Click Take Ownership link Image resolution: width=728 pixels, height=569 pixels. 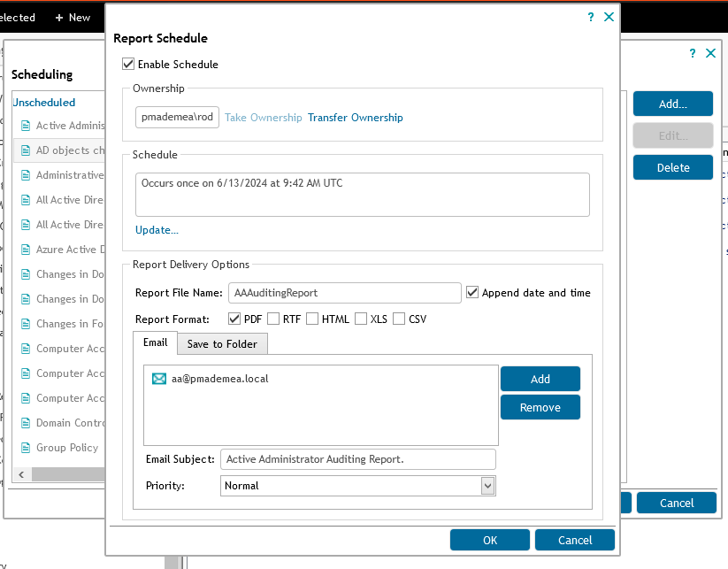pos(264,118)
